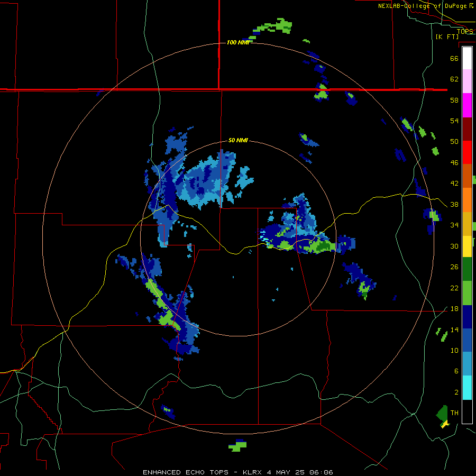Click the '50 NMI' range ring label
This screenshot has width=476, height=476.
[x=238, y=140]
